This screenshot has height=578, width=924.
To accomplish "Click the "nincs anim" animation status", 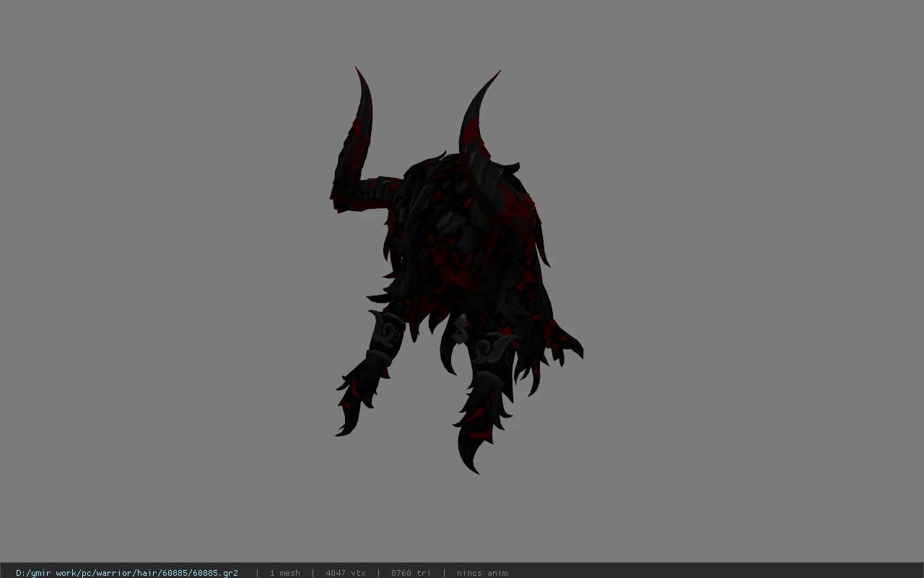I will pyautogui.click(x=481, y=573).
